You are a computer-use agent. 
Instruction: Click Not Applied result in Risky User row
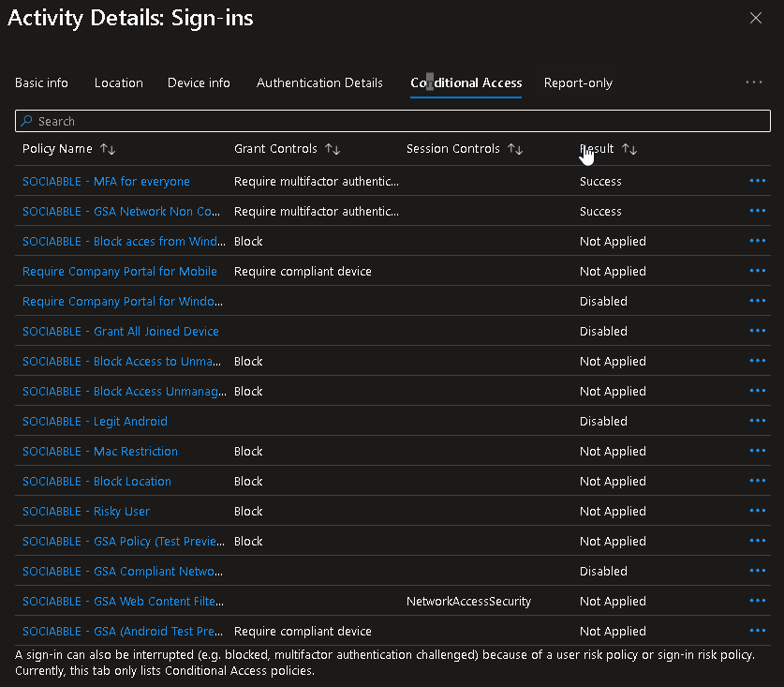pyautogui.click(x=613, y=512)
